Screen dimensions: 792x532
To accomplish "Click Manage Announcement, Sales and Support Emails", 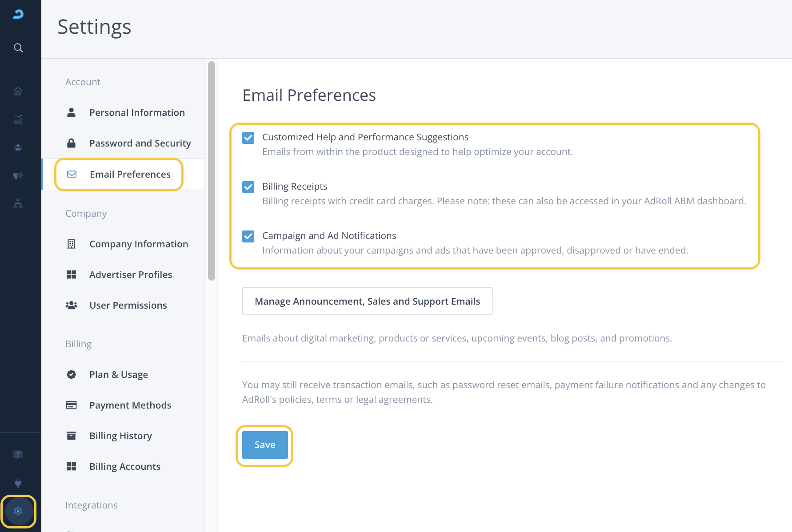I will [x=367, y=302].
